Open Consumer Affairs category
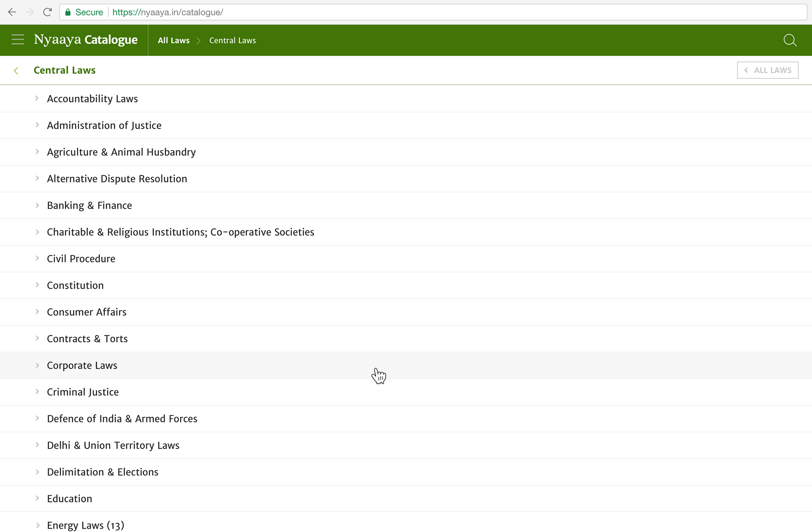This screenshot has width=812, height=532. click(87, 312)
